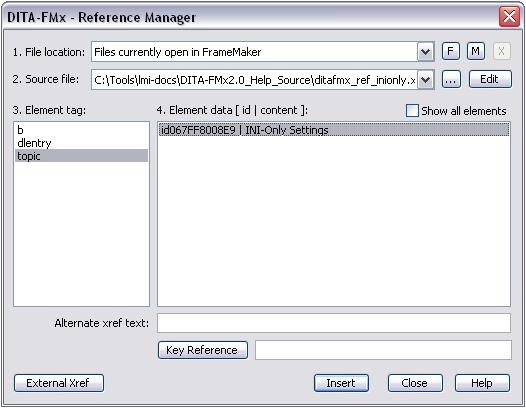Expand the File location dropdown arrow

[426, 52]
